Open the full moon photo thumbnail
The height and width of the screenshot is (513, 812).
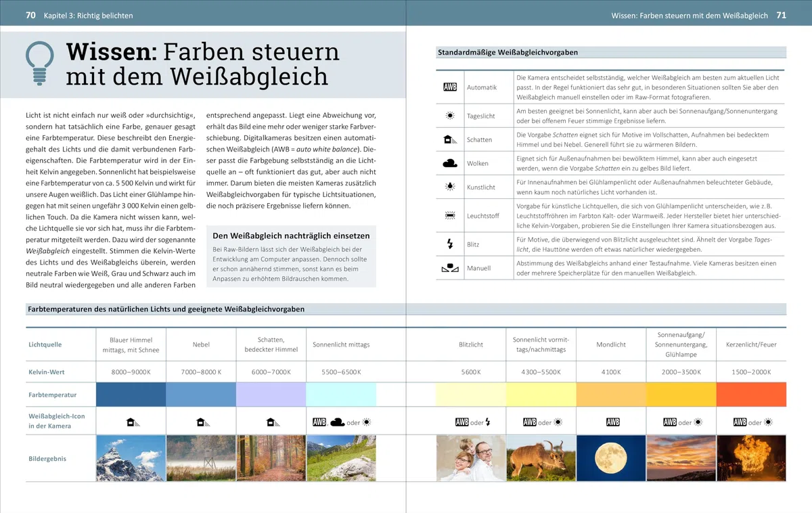[611, 458]
